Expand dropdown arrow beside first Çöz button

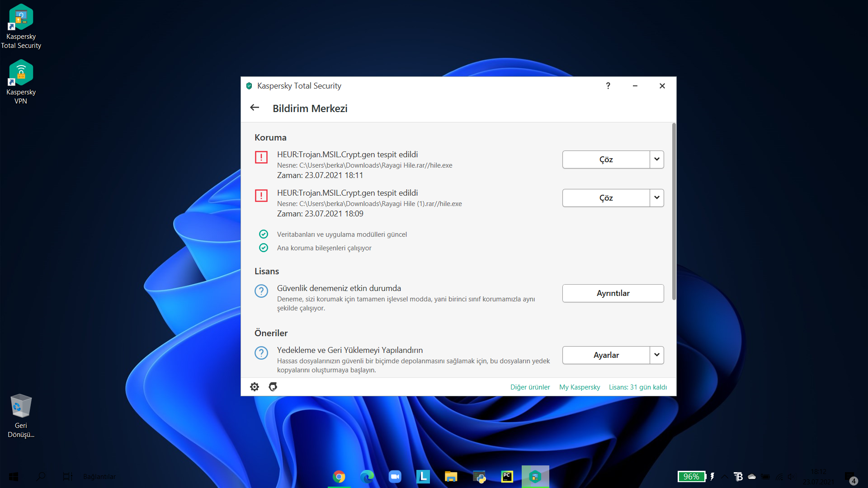tap(657, 160)
